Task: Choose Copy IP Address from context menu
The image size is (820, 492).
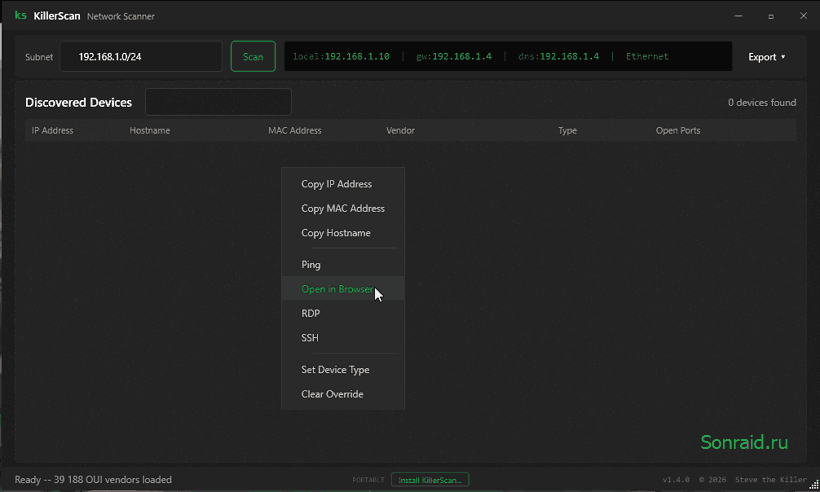Action: point(343,184)
